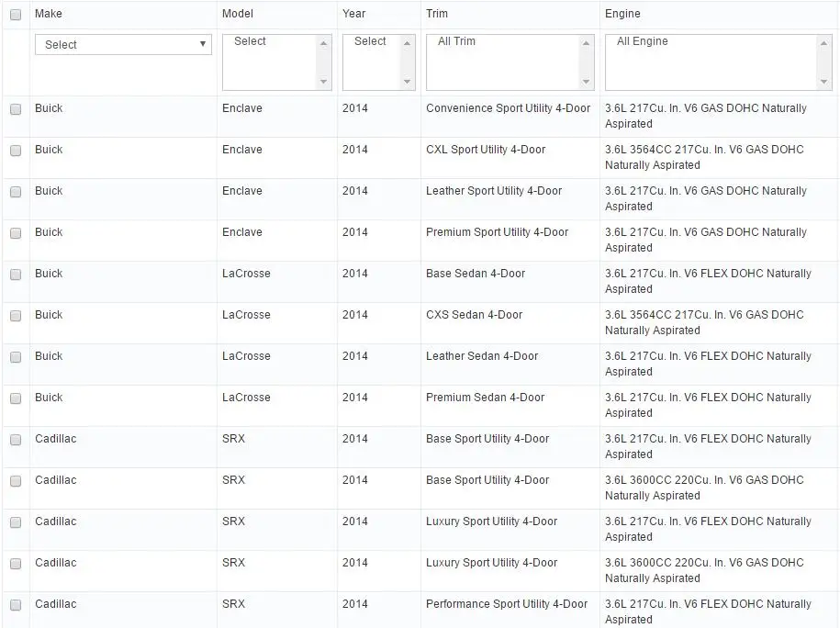Click the Cadillac make cell in Performance row
This screenshot has height=628, width=840.
tap(56, 604)
